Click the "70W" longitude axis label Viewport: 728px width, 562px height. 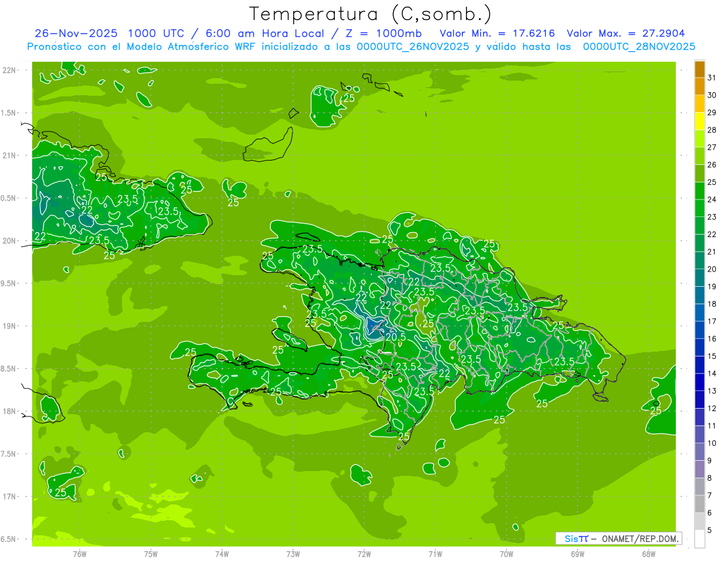(507, 554)
